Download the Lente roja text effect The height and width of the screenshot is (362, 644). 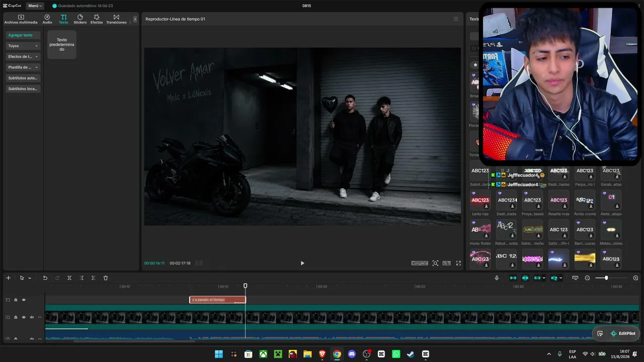486,206
